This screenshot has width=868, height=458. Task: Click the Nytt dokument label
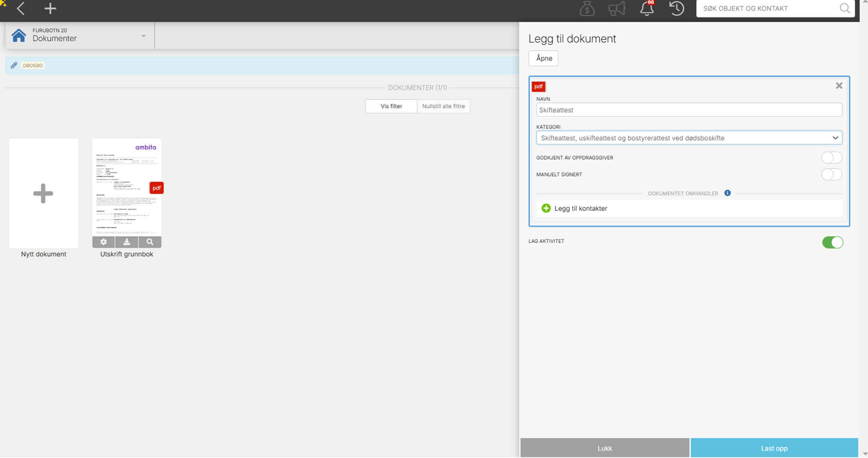(x=43, y=254)
